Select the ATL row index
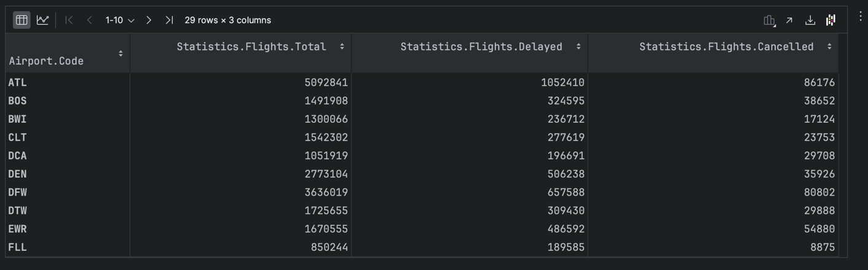 click(18, 82)
